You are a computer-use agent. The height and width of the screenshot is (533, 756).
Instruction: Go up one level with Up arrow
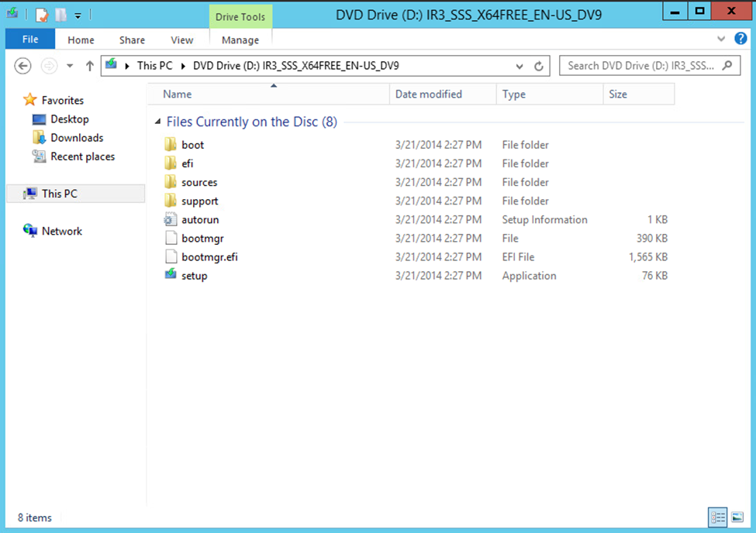click(90, 66)
